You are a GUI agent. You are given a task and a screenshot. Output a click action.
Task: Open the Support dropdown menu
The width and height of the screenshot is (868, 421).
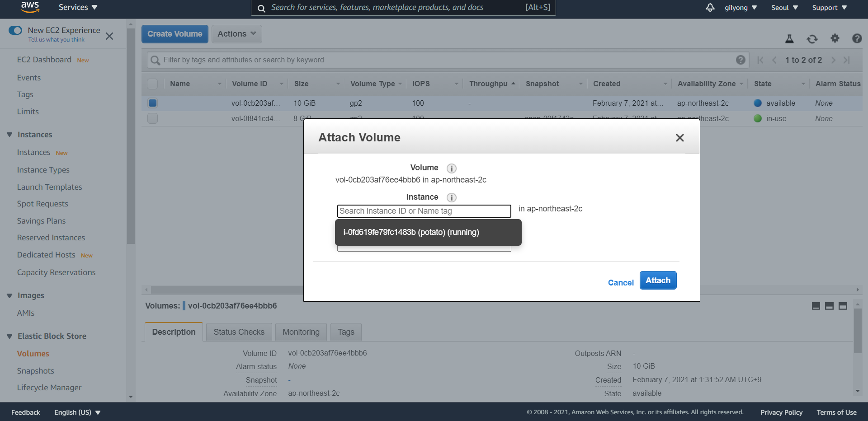click(x=829, y=8)
